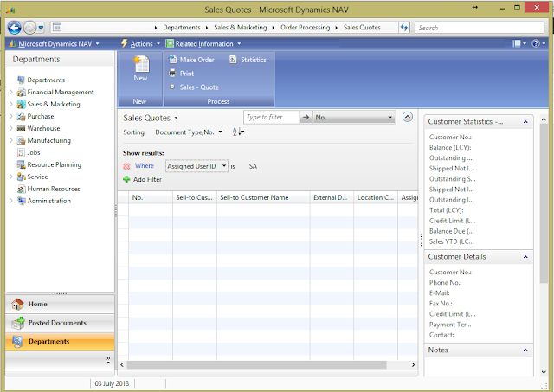Click the Add Filter green plus icon
The height and width of the screenshot is (392, 554).
click(126, 179)
